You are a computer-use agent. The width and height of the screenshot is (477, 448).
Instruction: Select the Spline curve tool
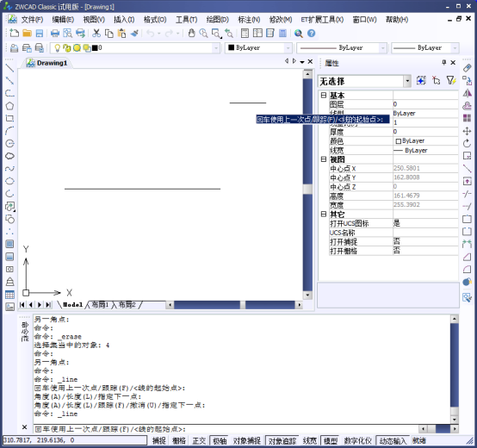pos(9,168)
